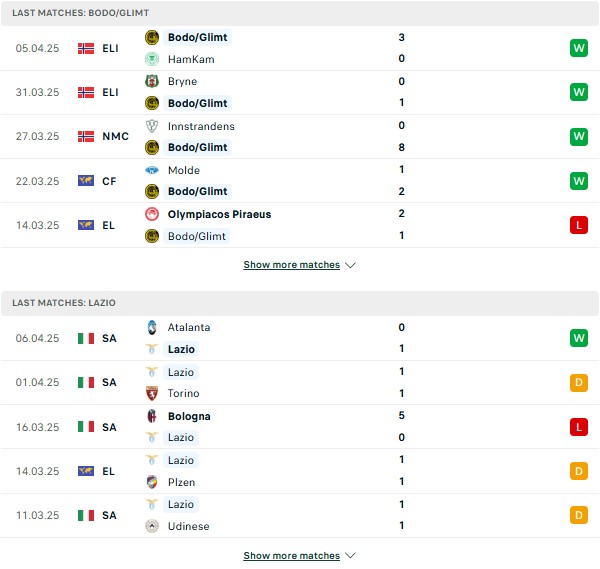The height and width of the screenshot is (569, 600).
Task: Click the green W badge for the HamKam match
Action: 578,48
